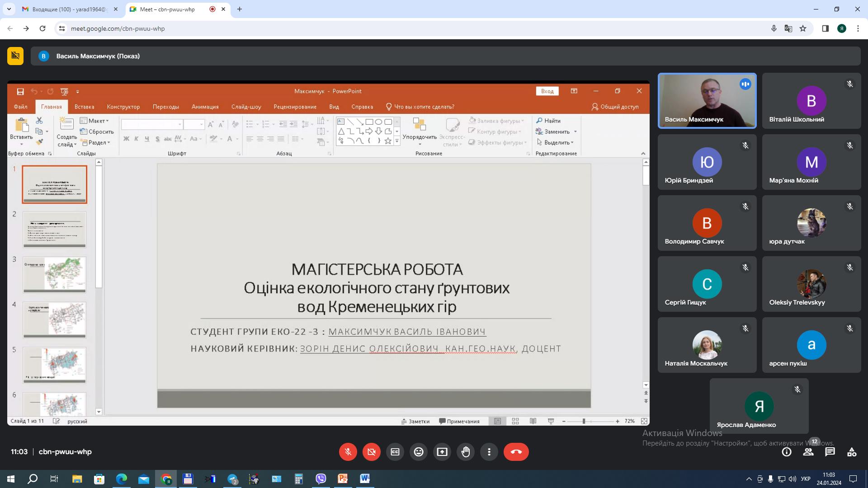Expand the Раздел section dropdown
868x488 pixels.
(96, 143)
